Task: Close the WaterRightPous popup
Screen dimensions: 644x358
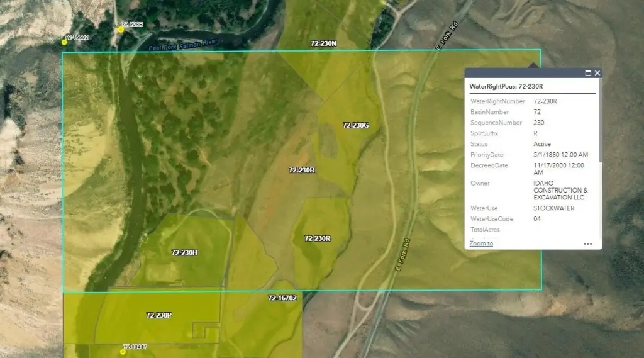Action: pos(597,73)
